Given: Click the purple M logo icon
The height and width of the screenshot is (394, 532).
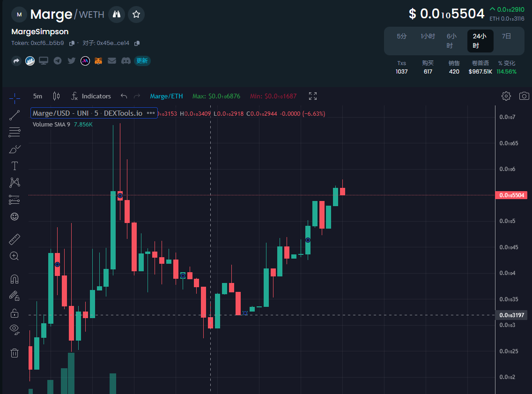Looking at the screenshot, I should 85,61.
